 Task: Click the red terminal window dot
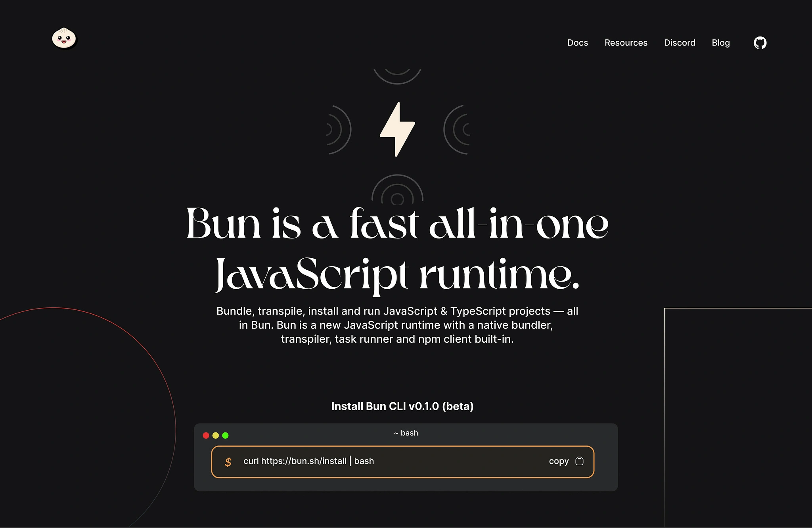(206, 435)
